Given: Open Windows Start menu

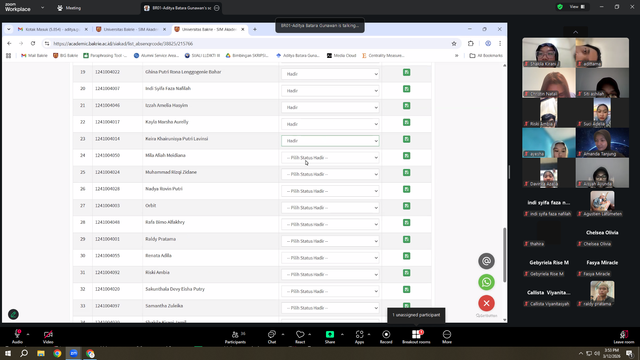Looking at the screenshot, I should click(x=8, y=353).
